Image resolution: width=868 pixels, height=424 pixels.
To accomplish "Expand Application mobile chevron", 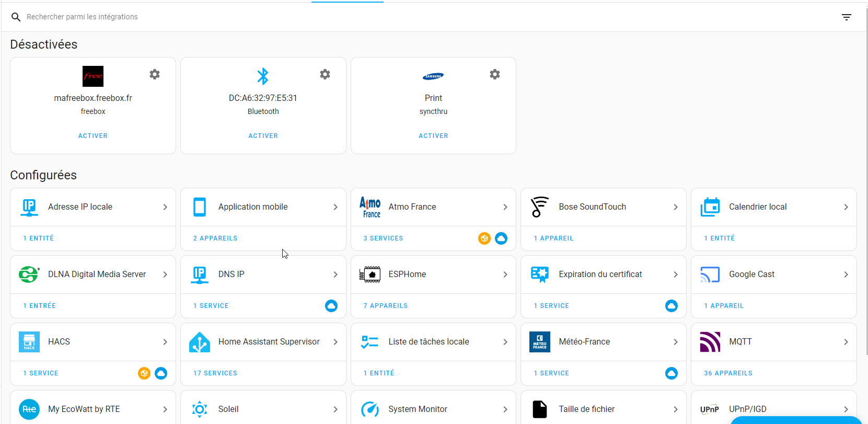I will 335,207.
